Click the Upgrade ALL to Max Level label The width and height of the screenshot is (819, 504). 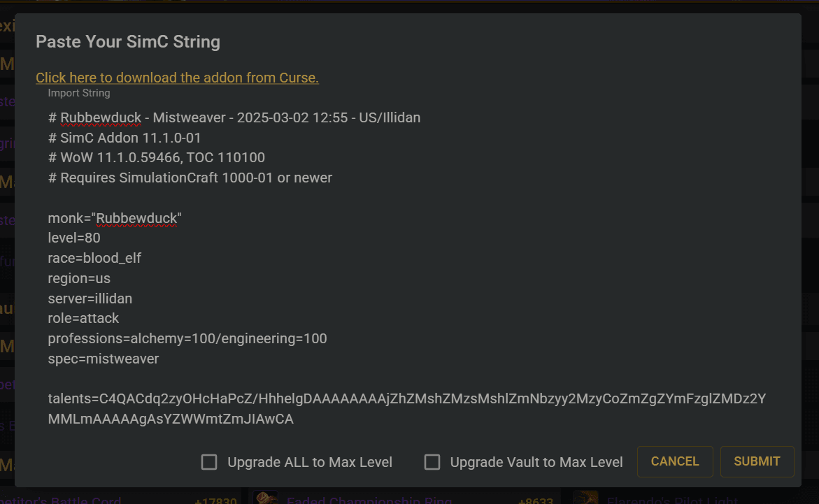pos(310,462)
